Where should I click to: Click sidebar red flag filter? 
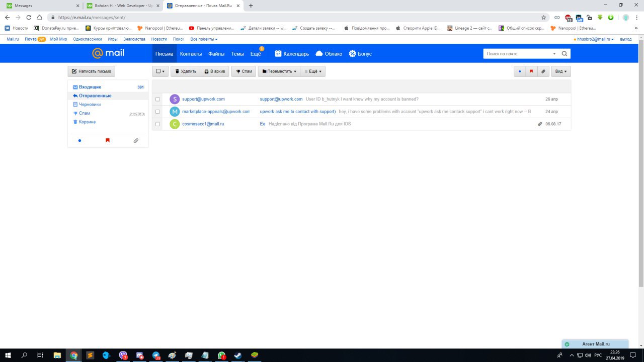[107, 141]
